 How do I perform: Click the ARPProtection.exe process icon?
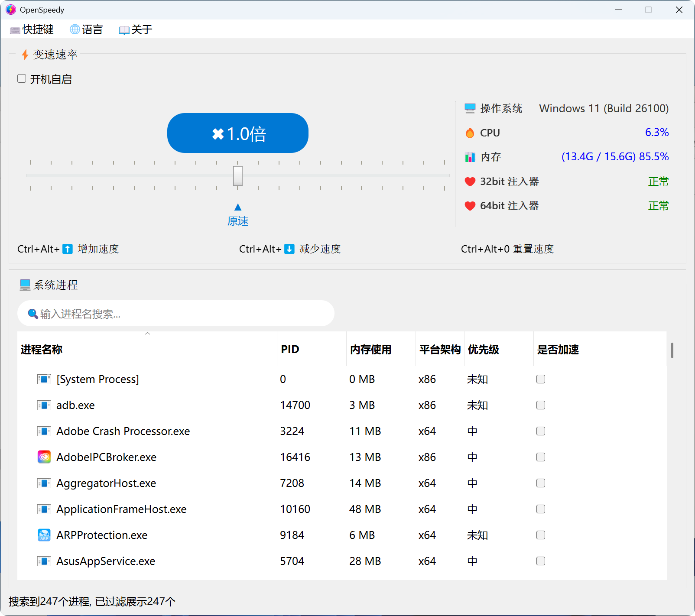(x=44, y=535)
